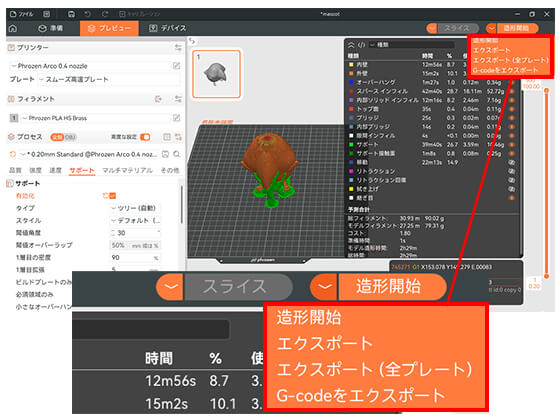This screenshot has height=420, width=560.
Task: Click the reset preset changes icon
Action: tap(13, 154)
